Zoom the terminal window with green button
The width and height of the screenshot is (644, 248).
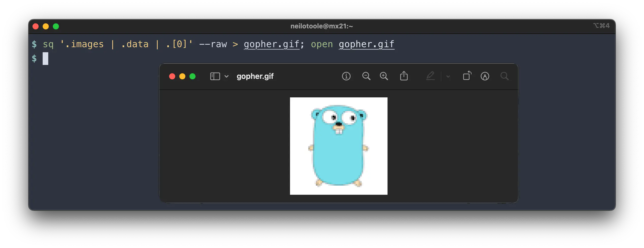coord(56,26)
